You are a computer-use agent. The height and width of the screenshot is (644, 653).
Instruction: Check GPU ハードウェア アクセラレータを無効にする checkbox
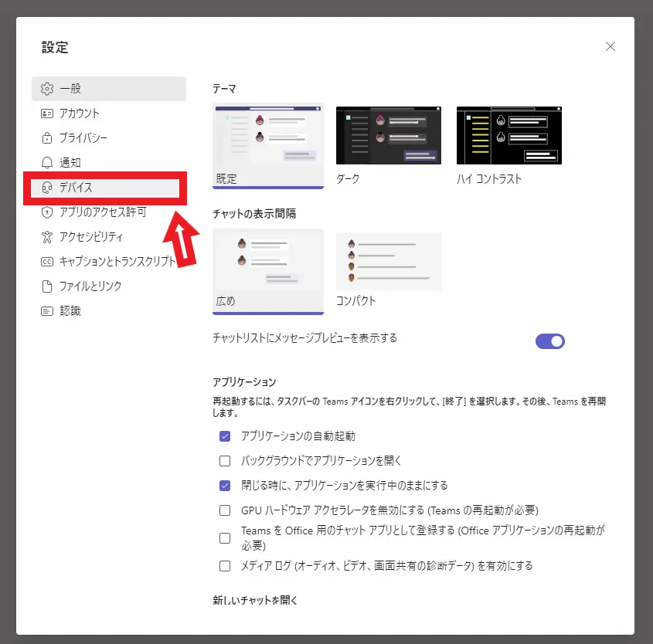pos(225,510)
